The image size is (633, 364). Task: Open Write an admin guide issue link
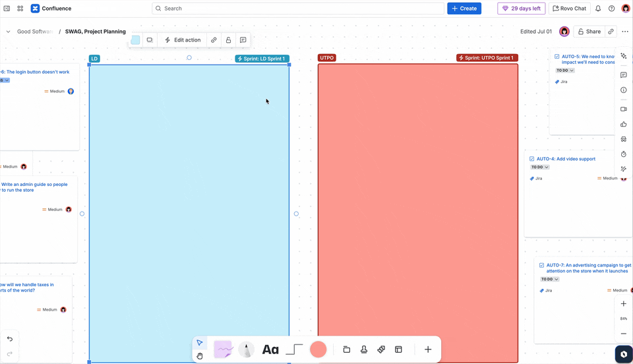tap(34, 187)
